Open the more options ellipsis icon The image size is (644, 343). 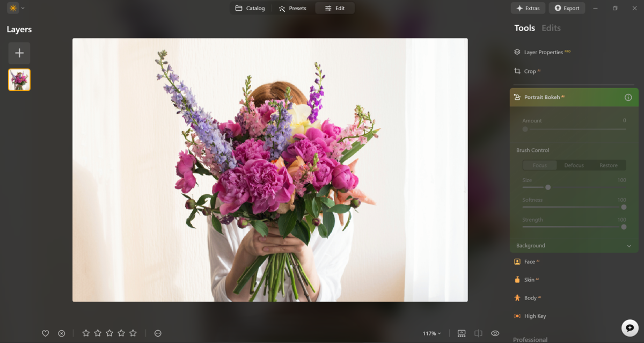pos(158,333)
